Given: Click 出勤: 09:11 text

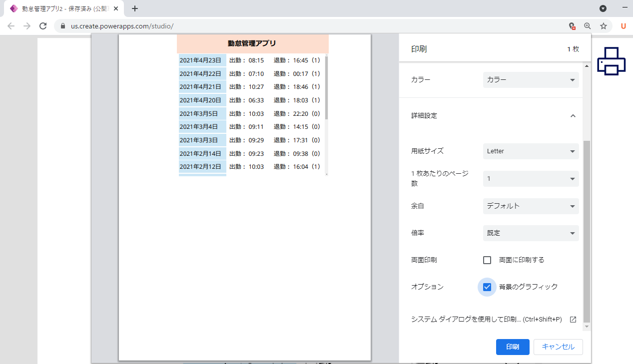Looking at the screenshot, I should point(246,127).
